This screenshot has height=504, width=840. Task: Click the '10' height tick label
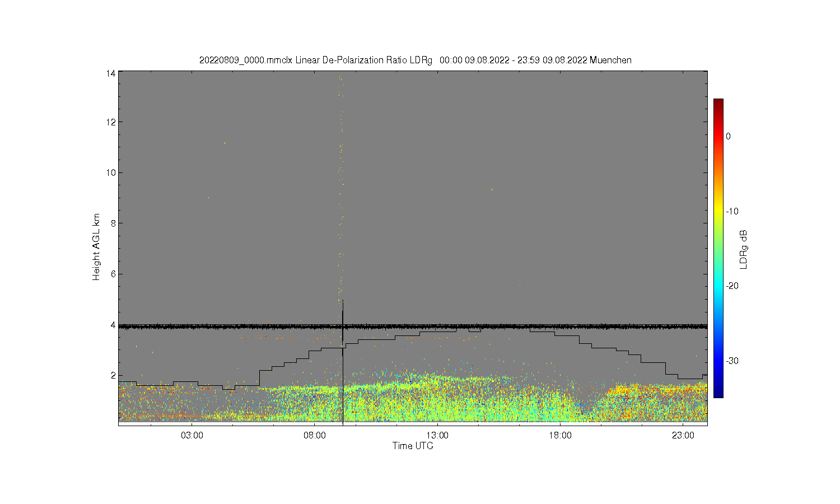click(111, 172)
